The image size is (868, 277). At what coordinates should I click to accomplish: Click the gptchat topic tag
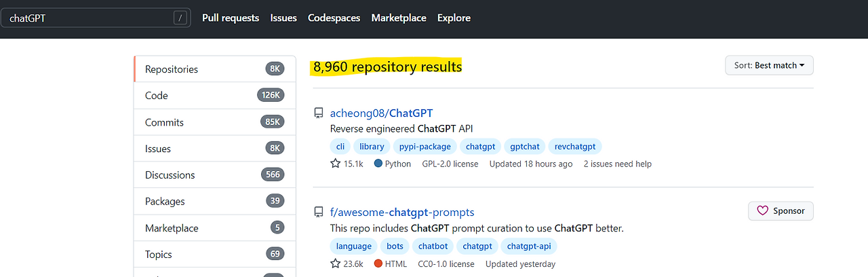[525, 146]
